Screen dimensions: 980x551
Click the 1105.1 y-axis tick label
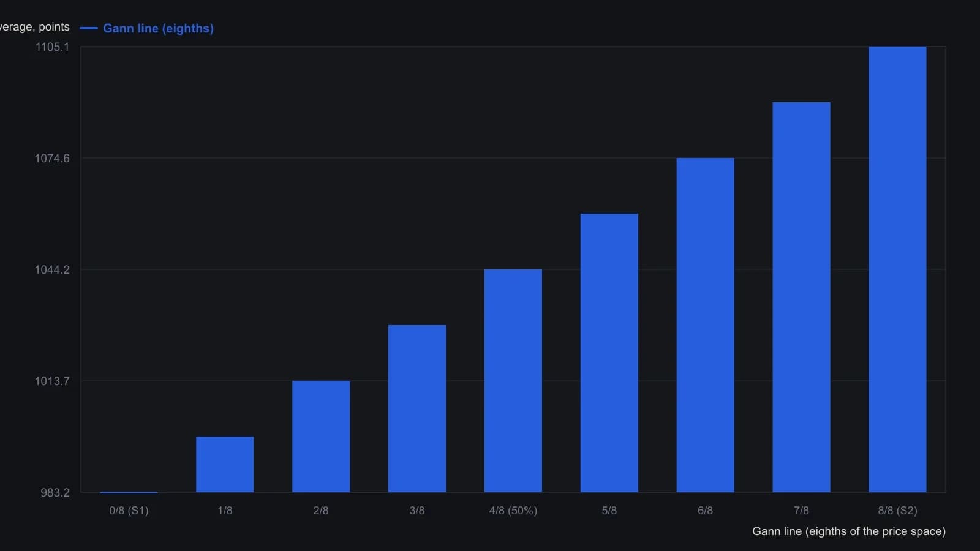click(52, 47)
